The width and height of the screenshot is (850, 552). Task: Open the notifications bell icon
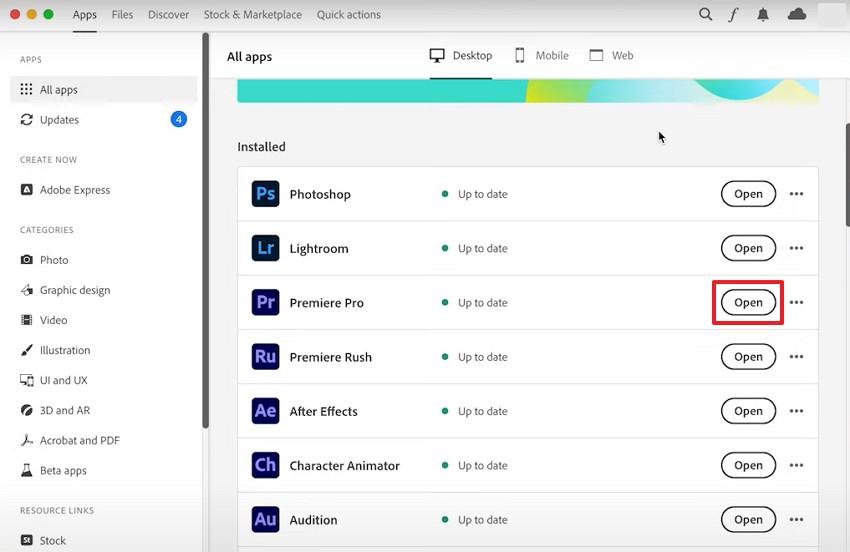(763, 14)
